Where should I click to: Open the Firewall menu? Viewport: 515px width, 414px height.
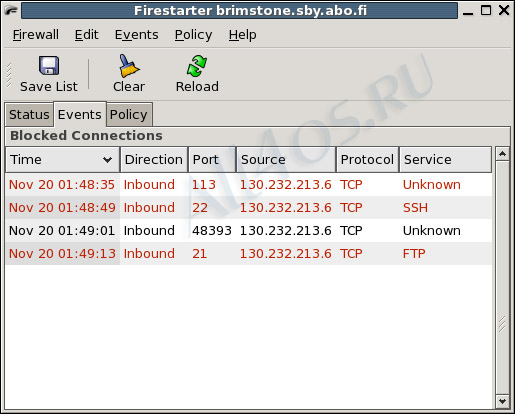(x=36, y=35)
